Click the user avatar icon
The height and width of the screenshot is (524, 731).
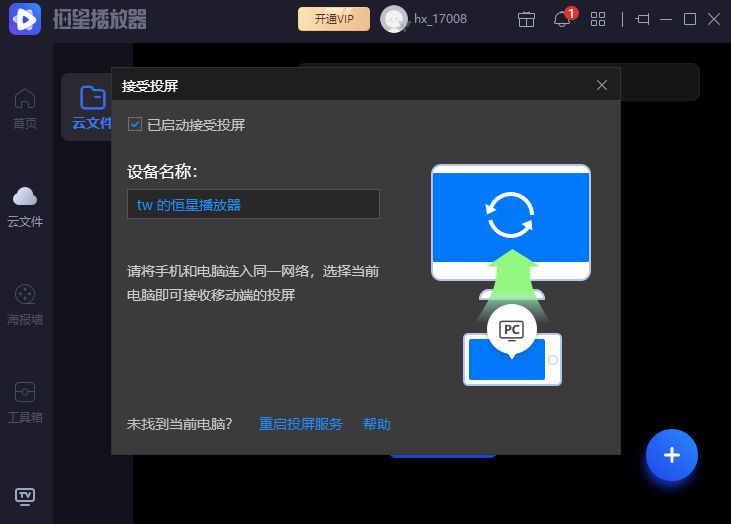coord(394,19)
